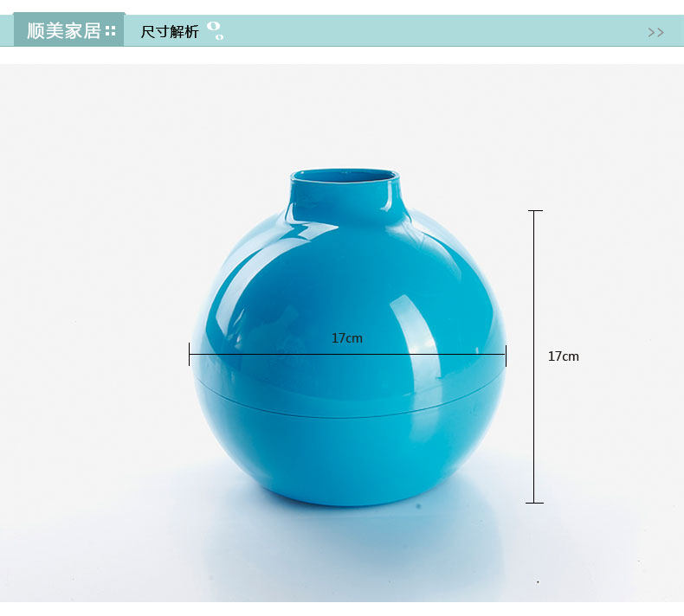Click the four-square dots icon beside 顺美家居

pyautogui.click(x=110, y=31)
